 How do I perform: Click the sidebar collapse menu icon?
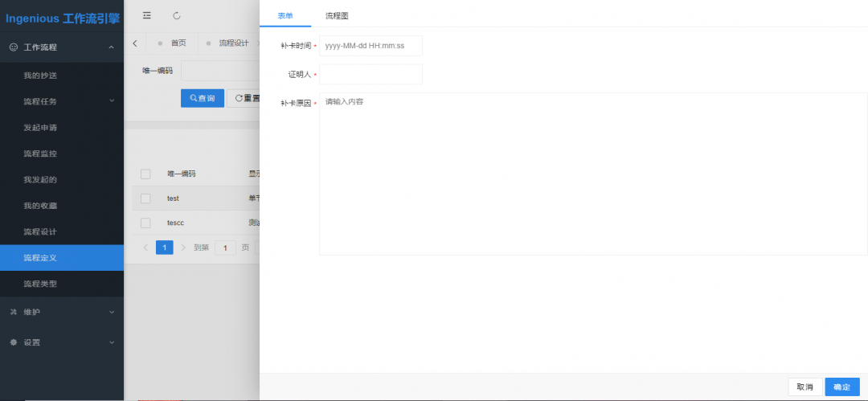[x=147, y=15]
